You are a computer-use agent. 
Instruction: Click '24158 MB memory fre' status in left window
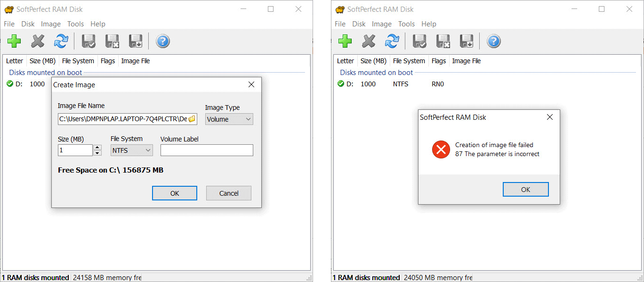(107, 278)
